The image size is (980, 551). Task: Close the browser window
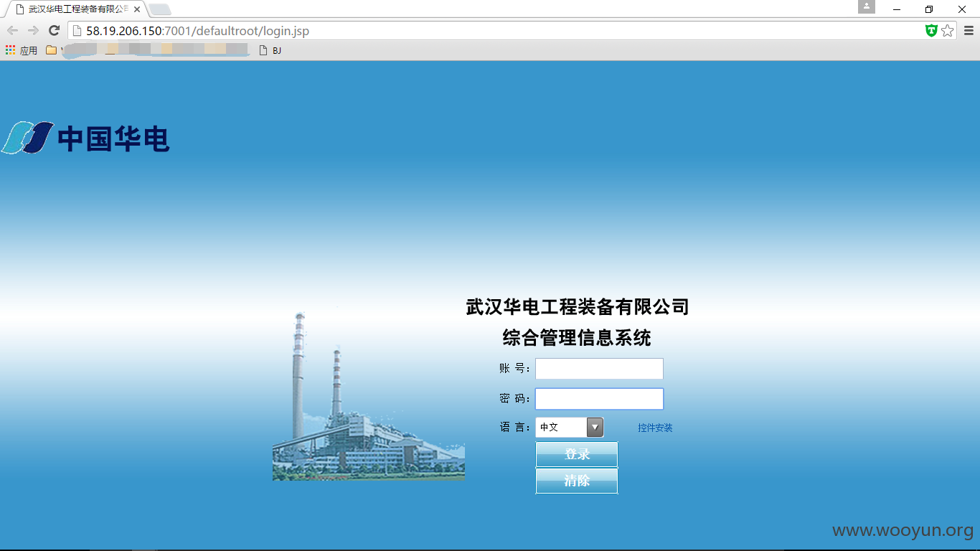click(x=962, y=9)
